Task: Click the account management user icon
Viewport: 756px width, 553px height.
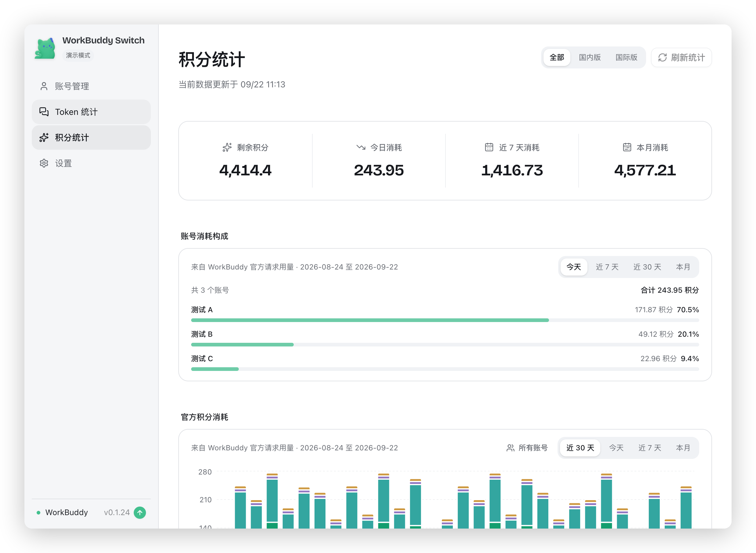Action: pos(44,86)
